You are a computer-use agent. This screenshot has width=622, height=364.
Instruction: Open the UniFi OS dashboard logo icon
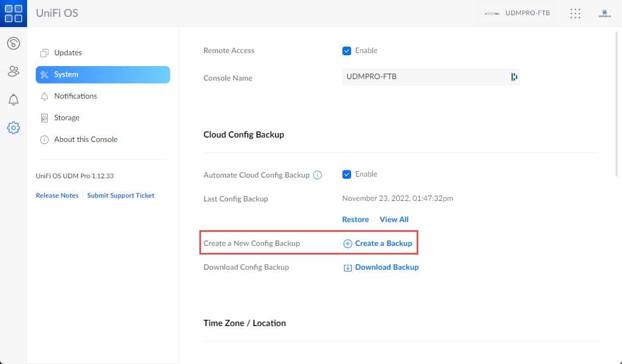(14, 14)
